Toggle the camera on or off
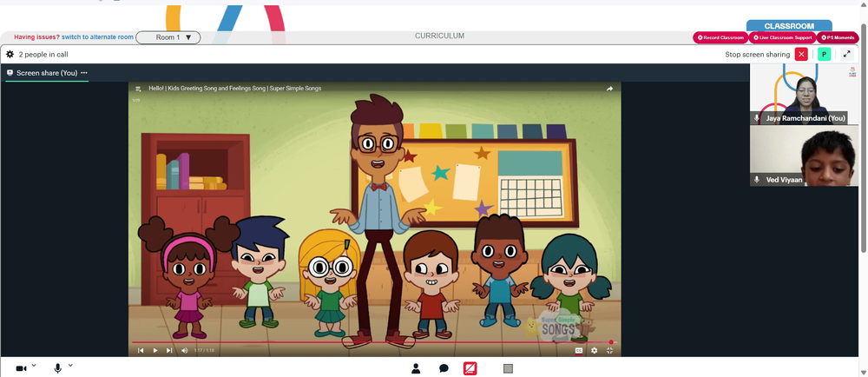Image resolution: width=868 pixels, height=377 pixels. 21,368
